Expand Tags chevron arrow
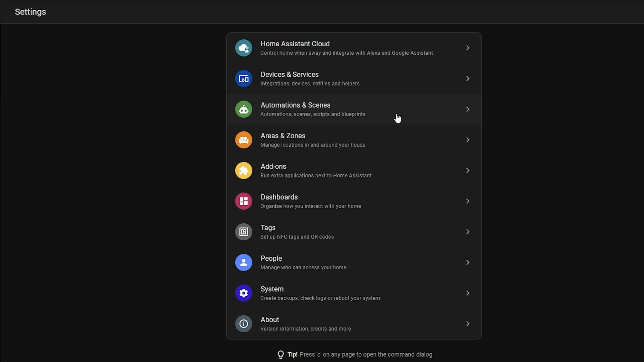This screenshot has width=644, height=362. coord(468,232)
